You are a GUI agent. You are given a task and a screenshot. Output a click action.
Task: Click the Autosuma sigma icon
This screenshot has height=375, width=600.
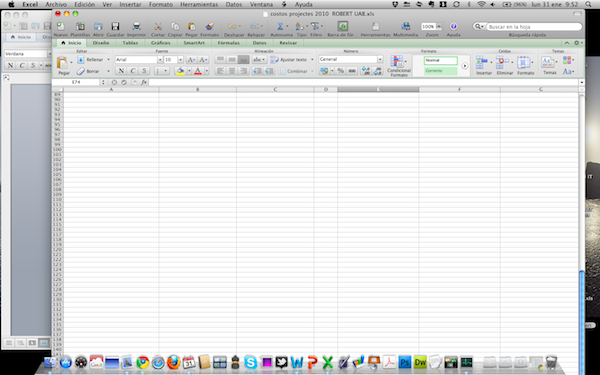pos(280,26)
